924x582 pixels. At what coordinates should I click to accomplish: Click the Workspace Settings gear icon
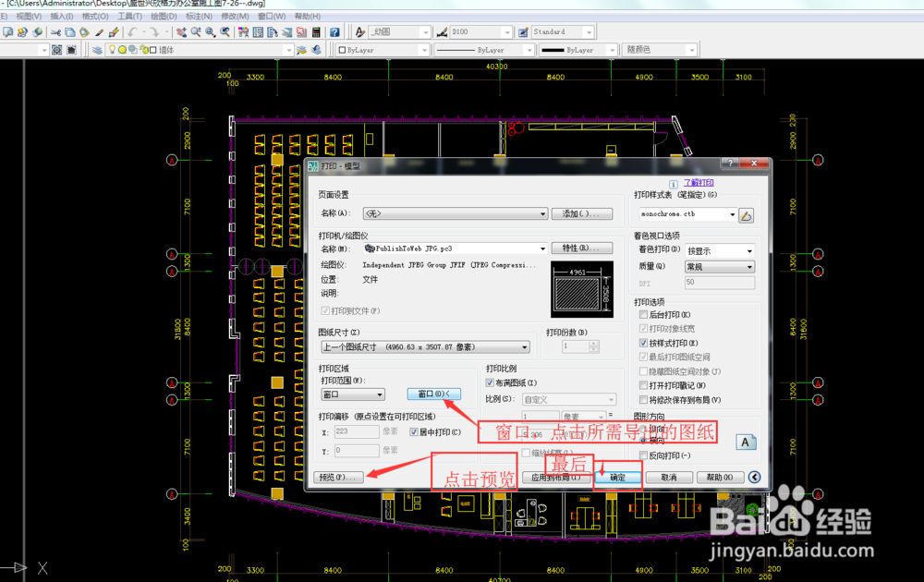click(56, 50)
